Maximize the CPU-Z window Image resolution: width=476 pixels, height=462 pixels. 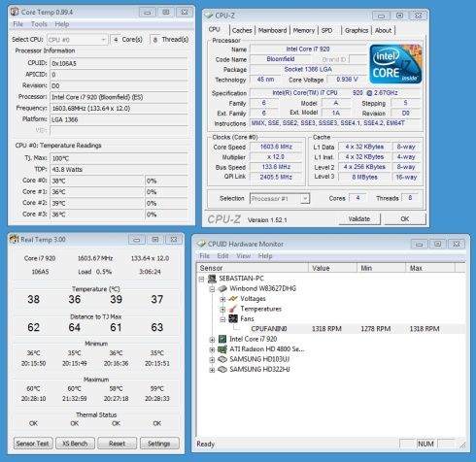[x=399, y=16]
